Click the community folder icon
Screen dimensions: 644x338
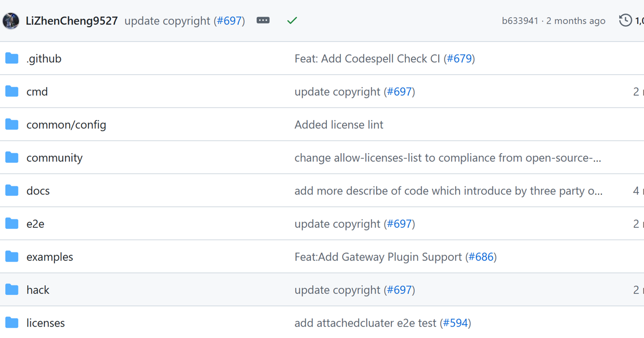pyautogui.click(x=12, y=158)
